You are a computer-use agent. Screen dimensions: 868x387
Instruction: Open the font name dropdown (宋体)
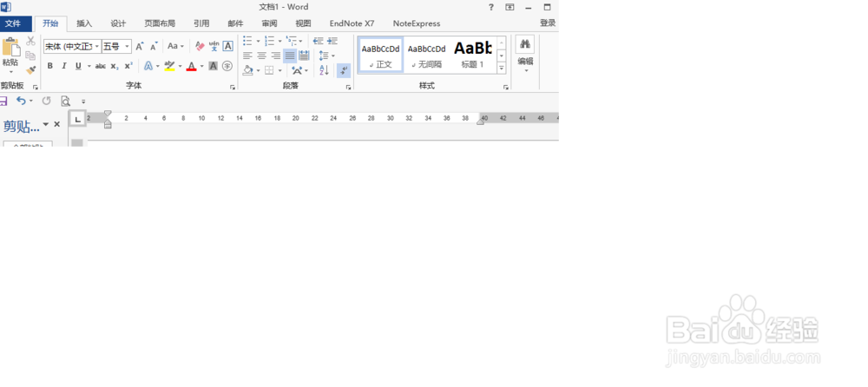[x=97, y=47]
